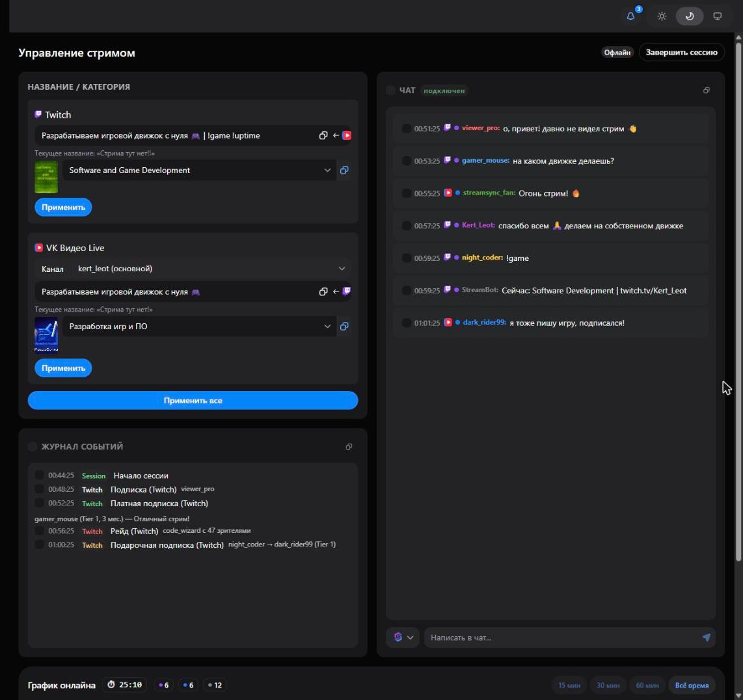Select the 15 мин graph range

[x=569, y=685]
